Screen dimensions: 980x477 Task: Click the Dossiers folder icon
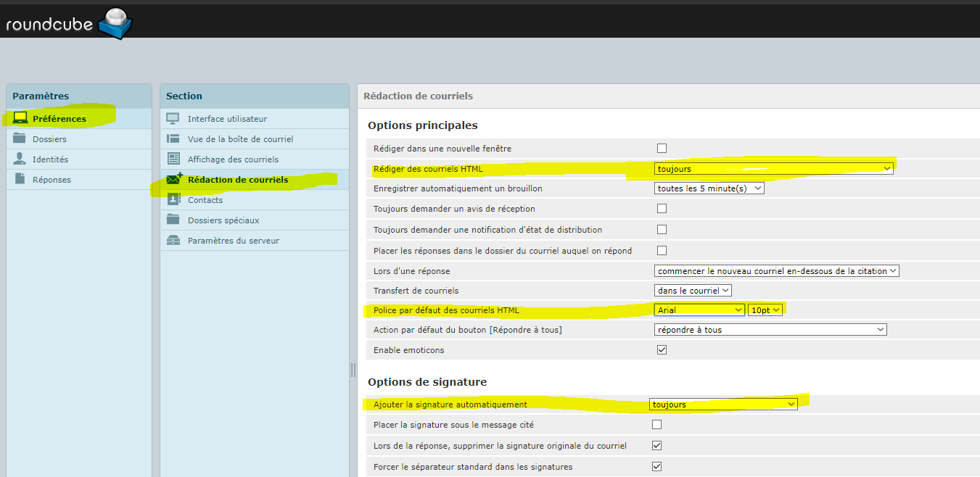[20, 138]
